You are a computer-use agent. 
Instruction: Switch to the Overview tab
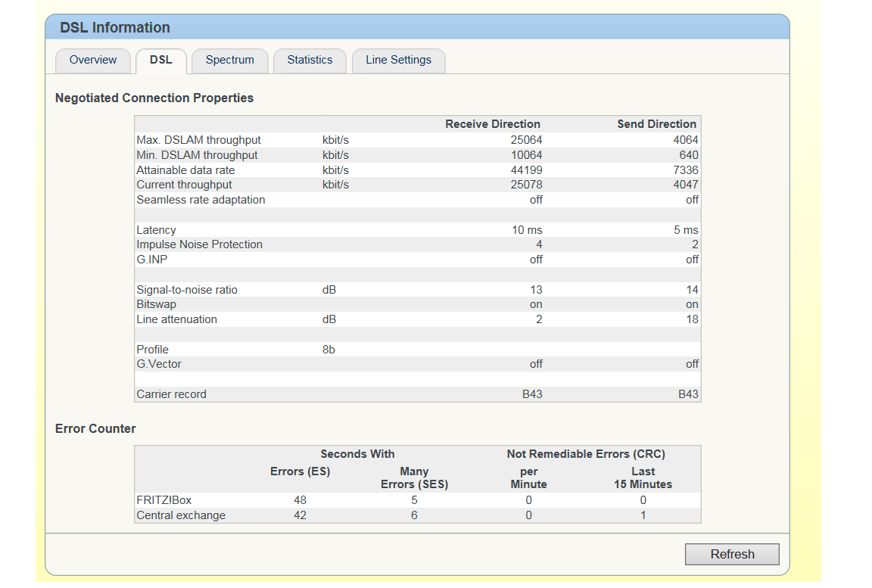[93, 61]
